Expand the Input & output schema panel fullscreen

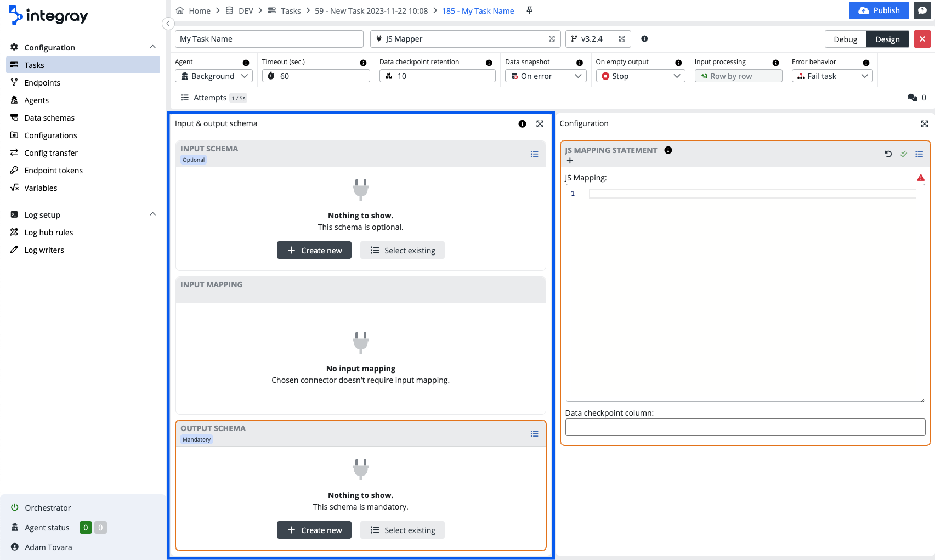(540, 124)
